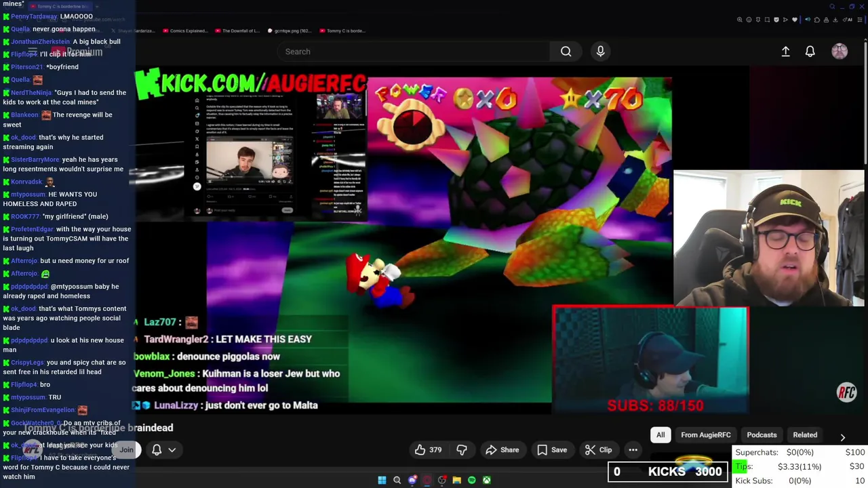Image resolution: width=868 pixels, height=488 pixels.
Task: Open the Comics Explained bookmark
Action: coord(184,30)
